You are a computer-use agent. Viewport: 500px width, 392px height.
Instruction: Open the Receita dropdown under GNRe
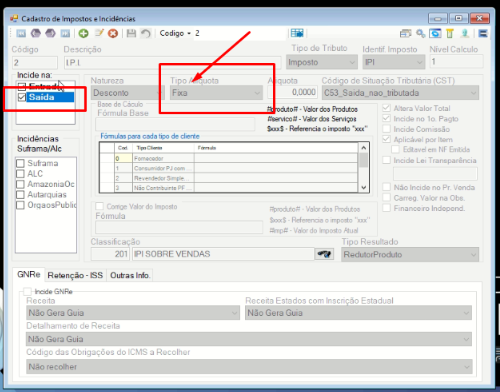pos(133,313)
